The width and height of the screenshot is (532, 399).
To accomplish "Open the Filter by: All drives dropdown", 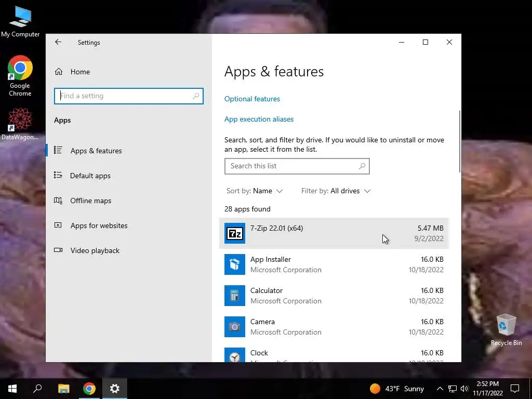I will coord(336,191).
